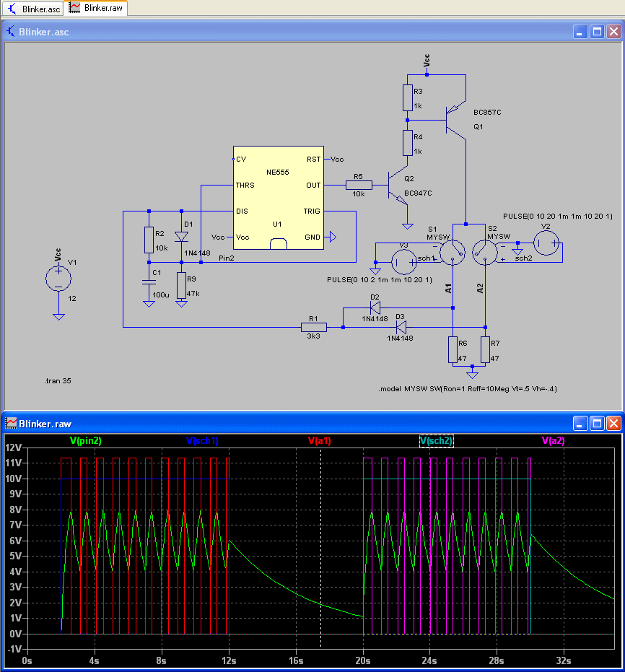Select switch S2 symbol
The height and width of the screenshot is (672, 625).
[485, 253]
